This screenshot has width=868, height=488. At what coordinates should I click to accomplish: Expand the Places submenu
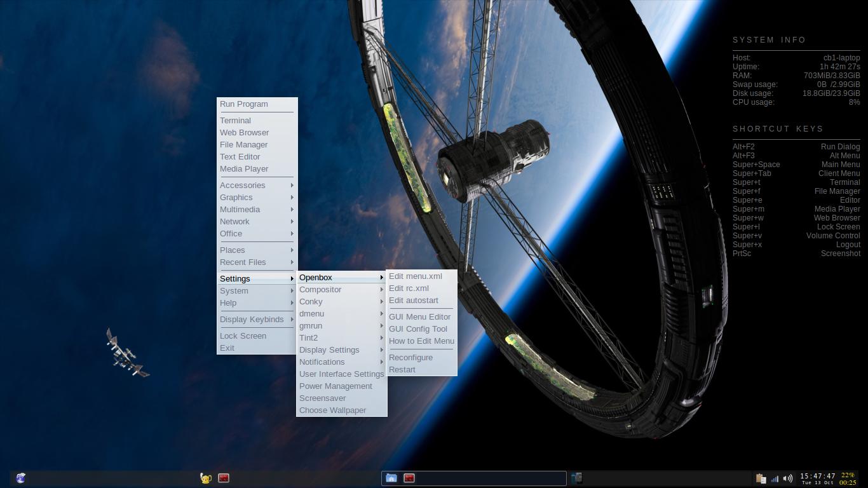[257, 250]
